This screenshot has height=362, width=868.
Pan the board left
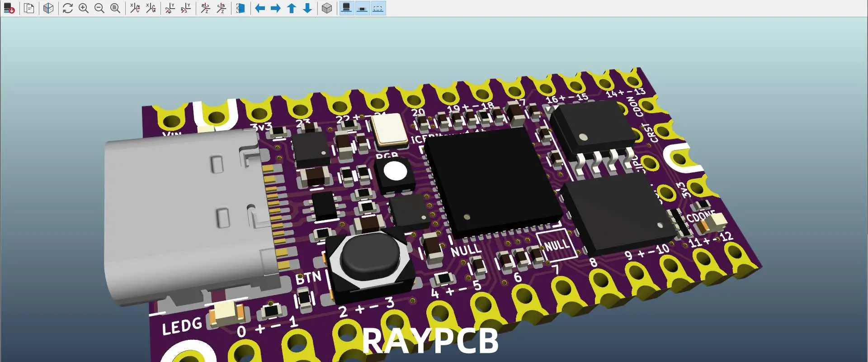click(x=260, y=8)
